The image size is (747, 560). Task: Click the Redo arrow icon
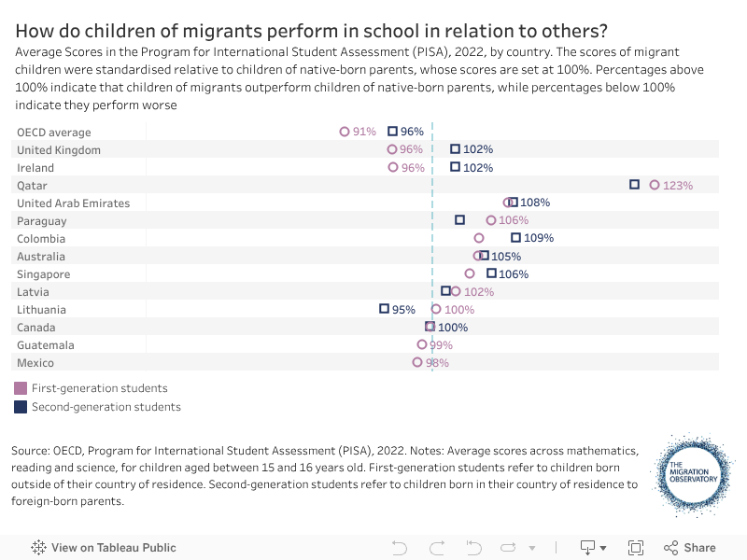436,548
